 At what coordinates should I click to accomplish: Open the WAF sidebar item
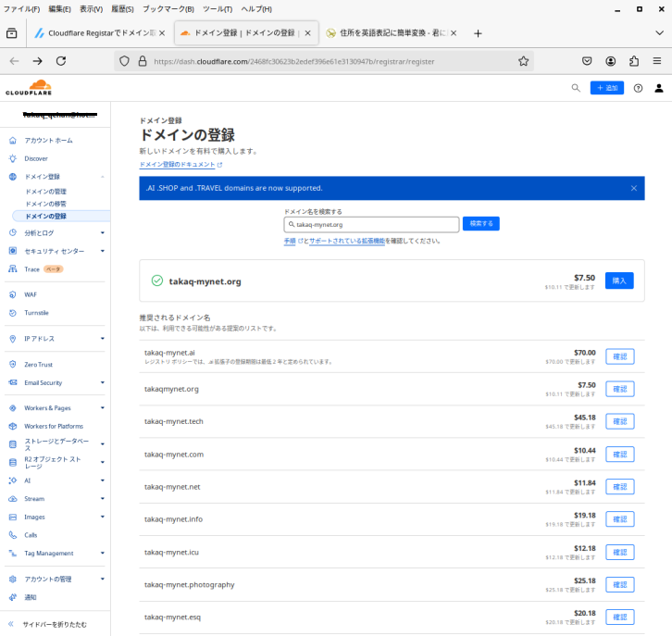click(31, 294)
